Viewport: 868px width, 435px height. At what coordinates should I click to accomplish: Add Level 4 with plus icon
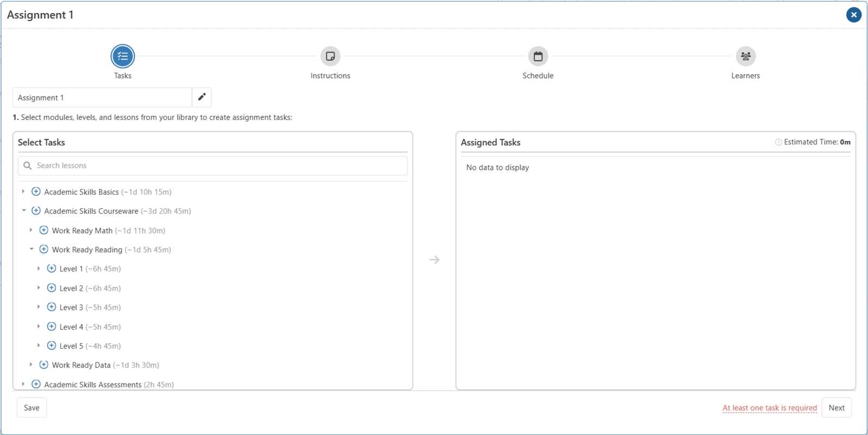coord(52,326)
